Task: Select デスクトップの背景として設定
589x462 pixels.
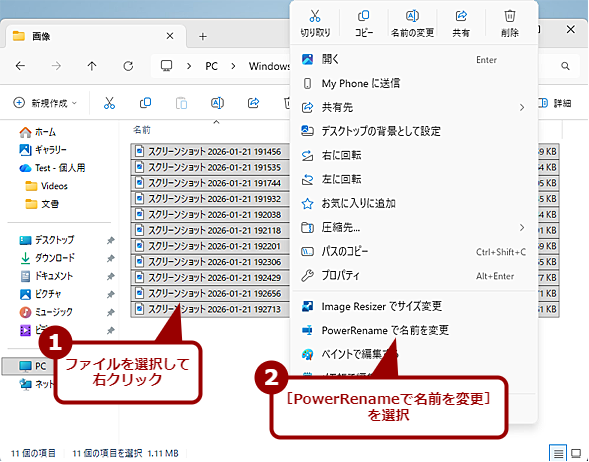Action: (414, 131)
